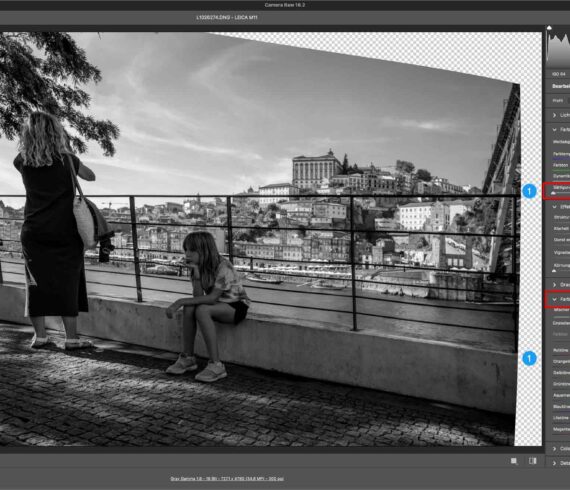The width and height of the screenshot is (570, 490).
Task: Click the Dynamik label
Action: click(561, 176)
